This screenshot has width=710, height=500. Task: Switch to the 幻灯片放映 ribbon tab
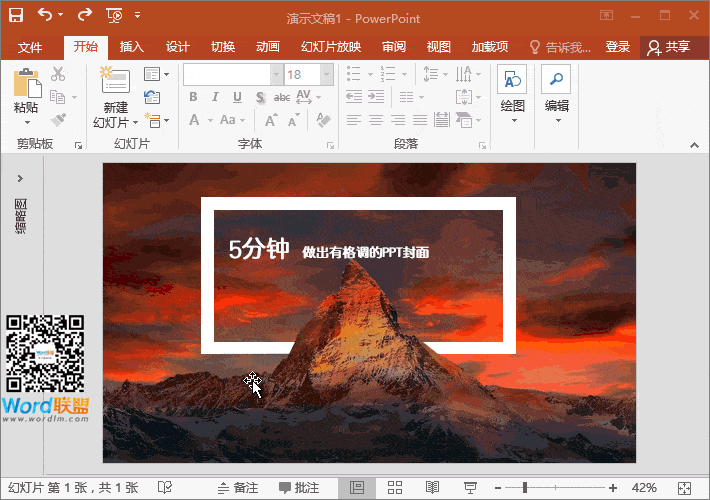click(x=331, y=47)
